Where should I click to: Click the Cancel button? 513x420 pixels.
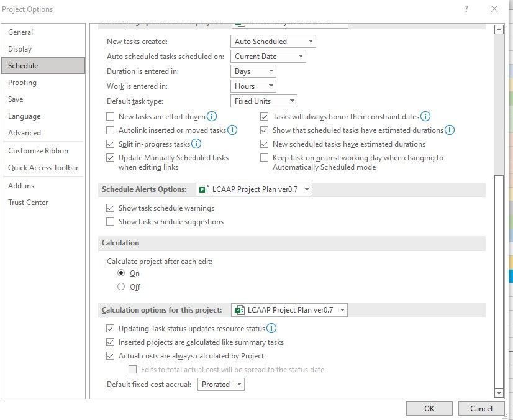point(481,408)
